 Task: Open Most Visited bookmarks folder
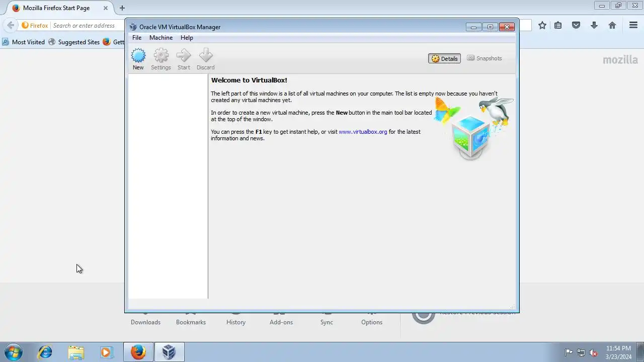point(23,42)
